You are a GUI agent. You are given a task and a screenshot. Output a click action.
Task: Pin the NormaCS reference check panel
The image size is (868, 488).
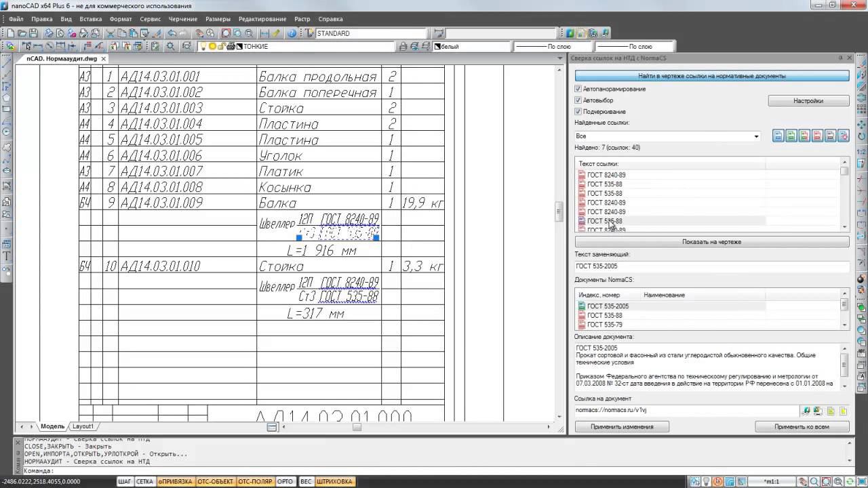tap(841, 58)
